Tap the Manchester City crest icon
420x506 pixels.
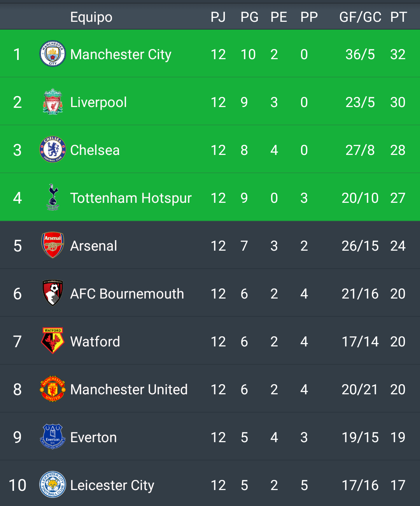[x=52, y=54]
